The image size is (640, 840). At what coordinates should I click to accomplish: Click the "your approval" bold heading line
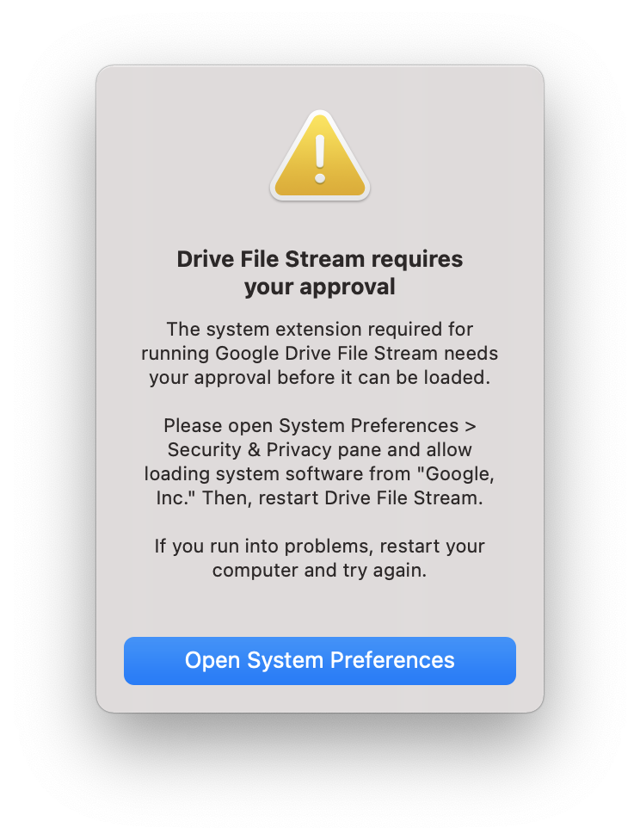pos(320,287)
